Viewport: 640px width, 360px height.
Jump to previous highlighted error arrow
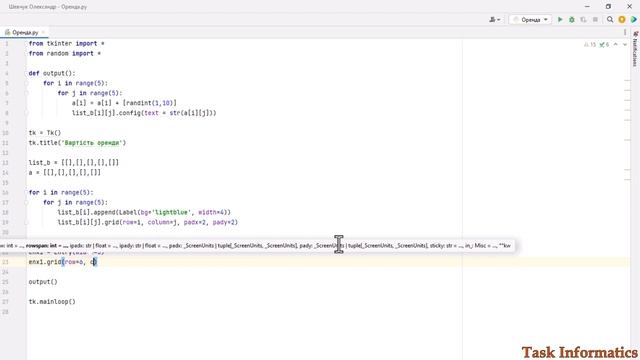[x=616, y=44]
